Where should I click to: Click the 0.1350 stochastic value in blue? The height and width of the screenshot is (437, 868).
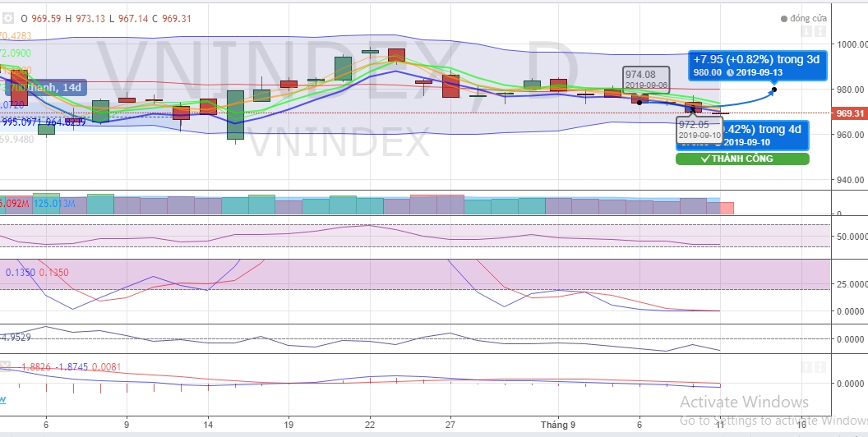pyautogui.click(x=21, y=272)
